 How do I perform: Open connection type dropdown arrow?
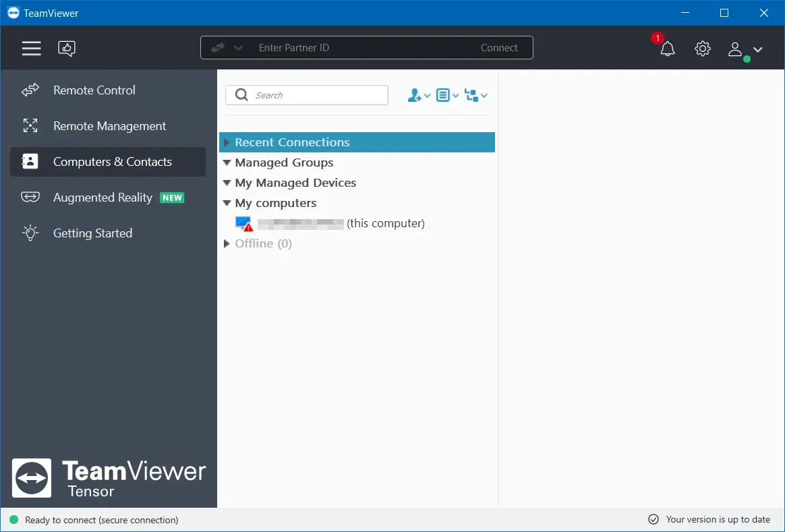(238, 48)
